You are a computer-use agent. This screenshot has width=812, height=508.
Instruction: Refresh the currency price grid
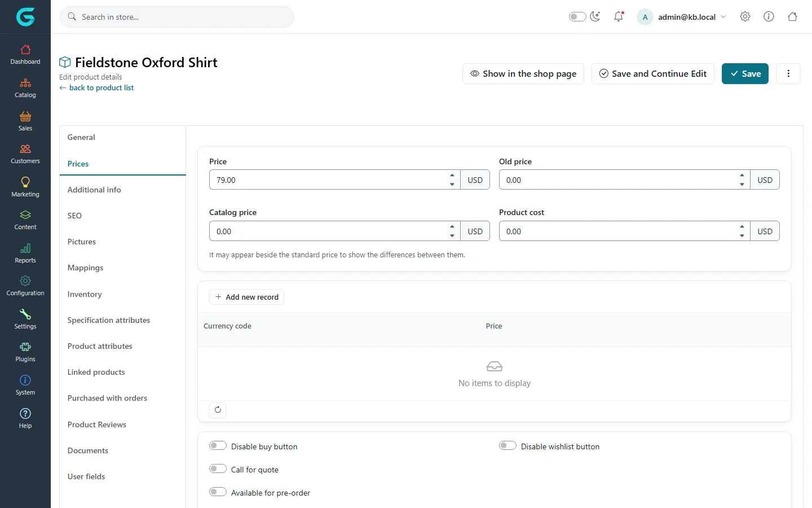218,410
